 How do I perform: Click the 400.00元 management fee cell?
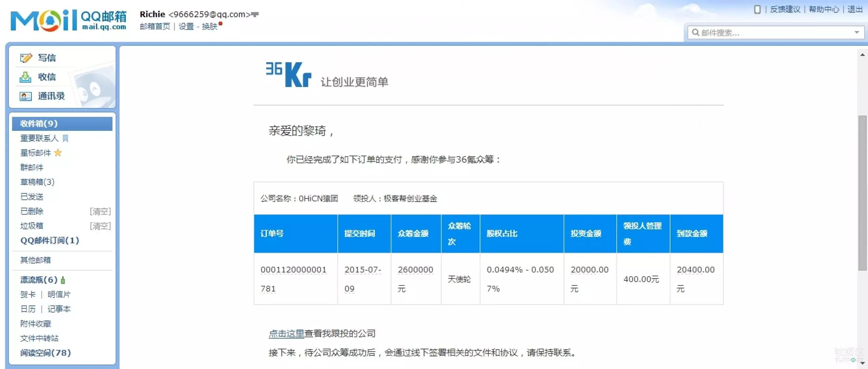click(643, 279)
